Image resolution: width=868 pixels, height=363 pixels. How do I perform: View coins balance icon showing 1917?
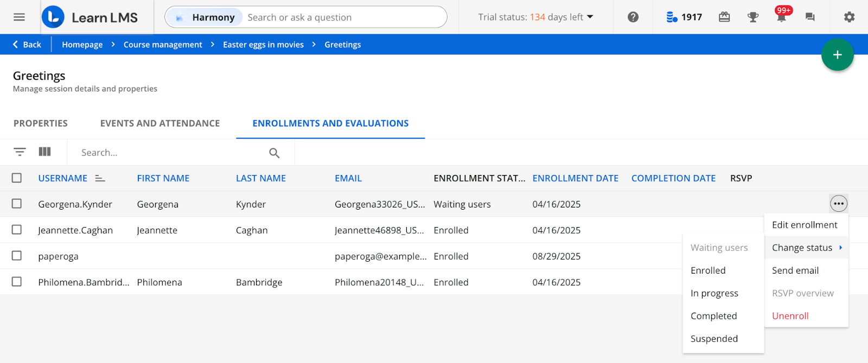(672, 17)
